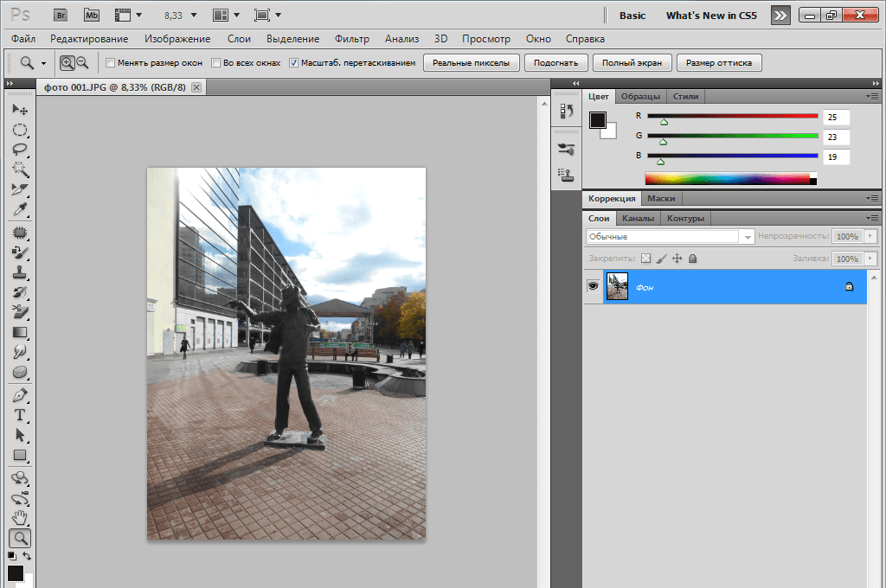Enable the 'Во всех окнах' checkbox

216,63
